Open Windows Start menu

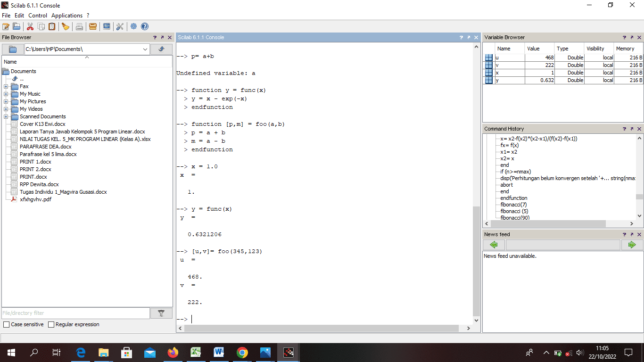click(x=11, y=352)
